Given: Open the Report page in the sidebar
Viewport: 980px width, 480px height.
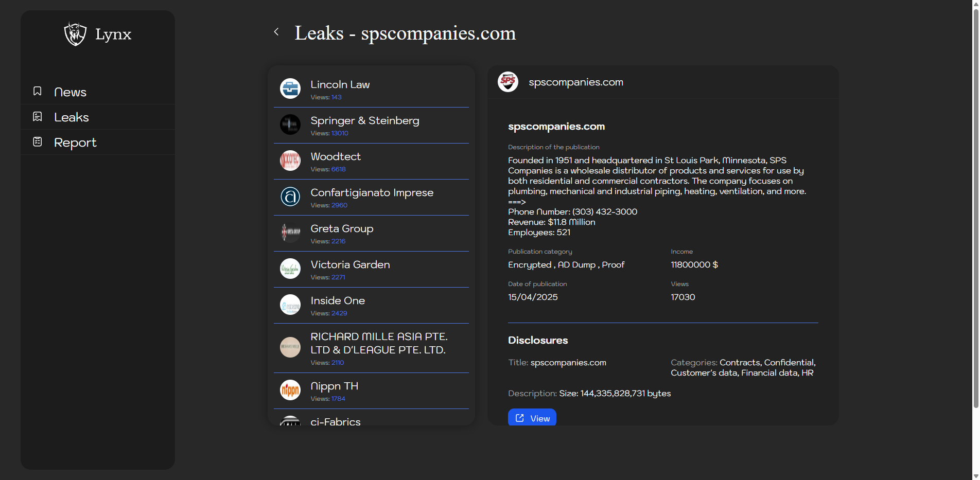Looking at the screenshot, I should (75, 143).
